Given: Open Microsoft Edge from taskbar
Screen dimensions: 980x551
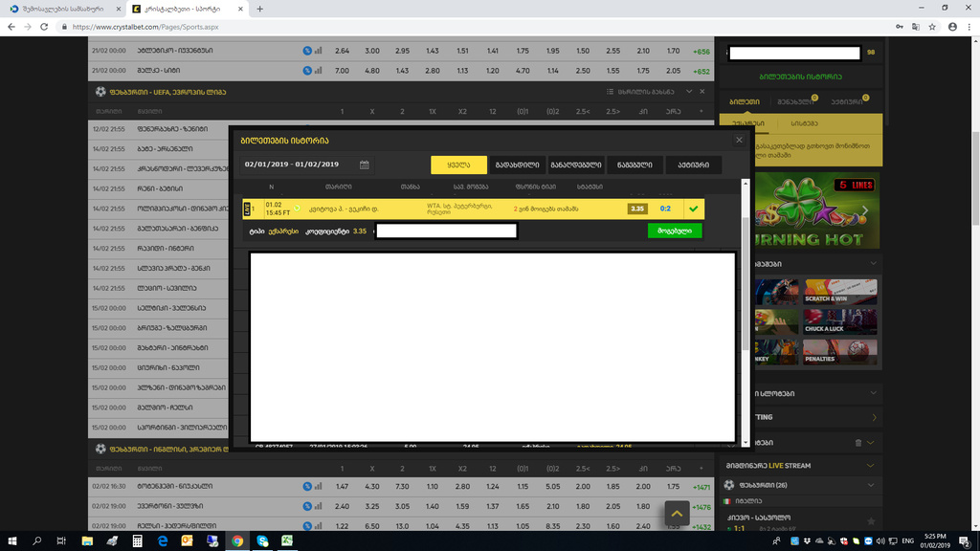Looking at the screenshot, I should click(x=162, y=541).
